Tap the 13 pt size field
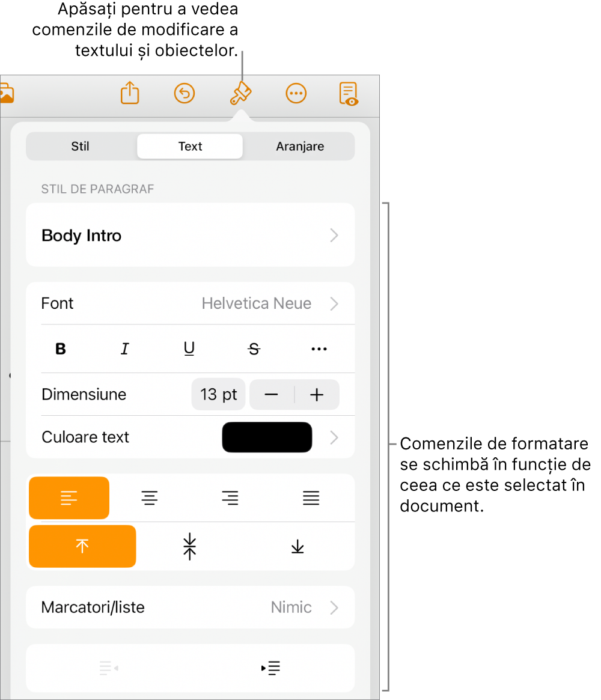Screen dimensions: 601x700 [x=218, y=394]
